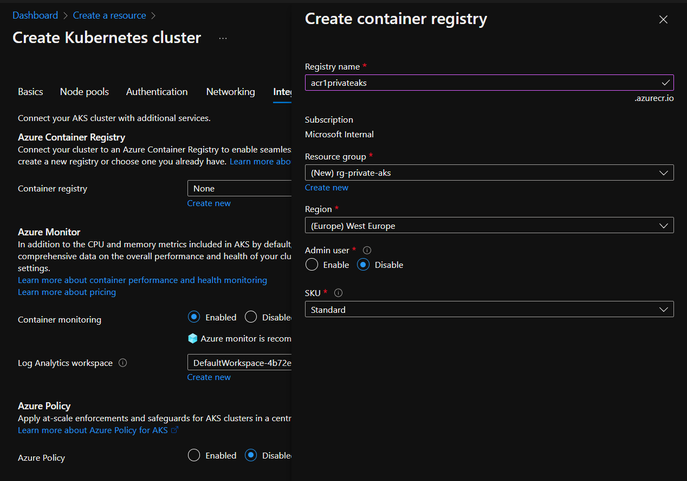Viewport: 687px width, 481px height.
Task: Switch to the Integrations tab
Action: click(282, 92)
